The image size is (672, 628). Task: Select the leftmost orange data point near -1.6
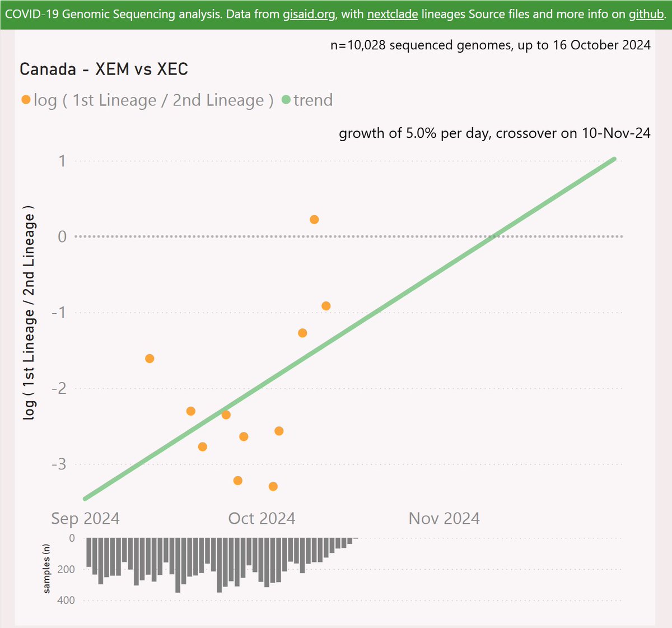click(150, 359)
